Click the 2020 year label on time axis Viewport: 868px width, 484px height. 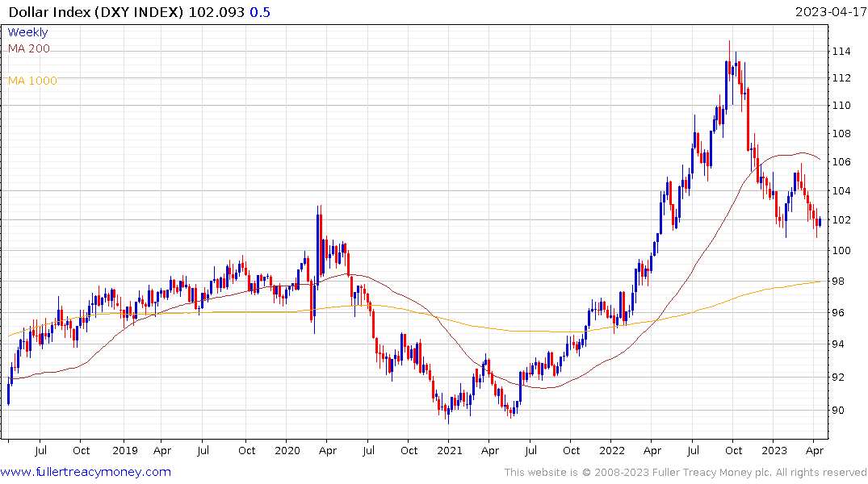point(287,450)
